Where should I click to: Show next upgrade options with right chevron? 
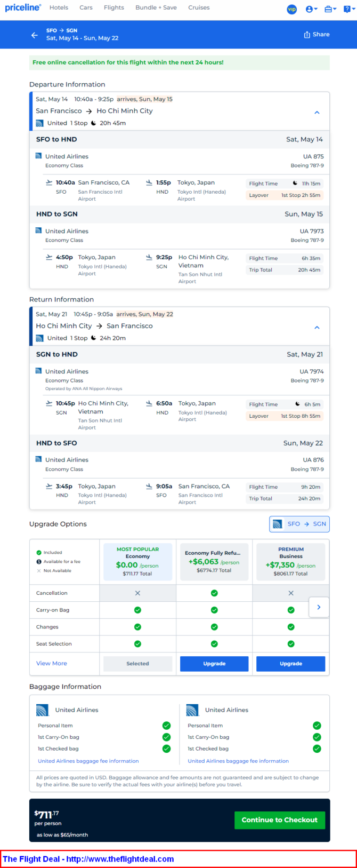319,607
